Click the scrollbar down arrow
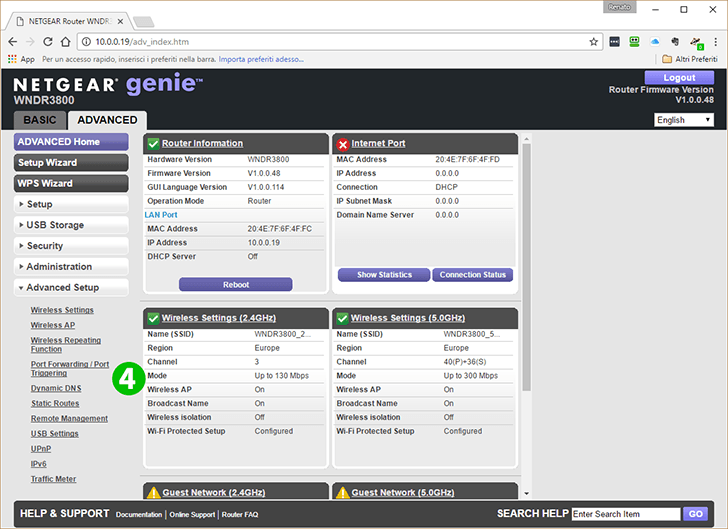Viewport: 728px width, 529px height. tap(526, 493)
